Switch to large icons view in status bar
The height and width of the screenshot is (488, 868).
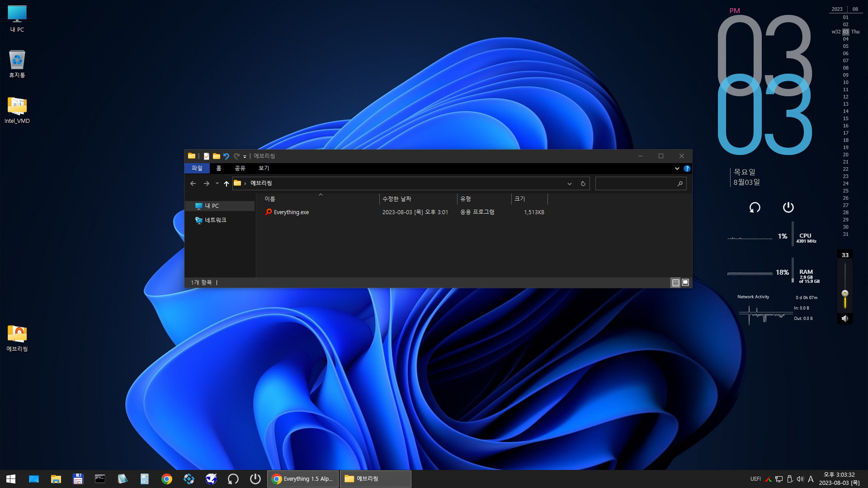[x=685, y=283]
